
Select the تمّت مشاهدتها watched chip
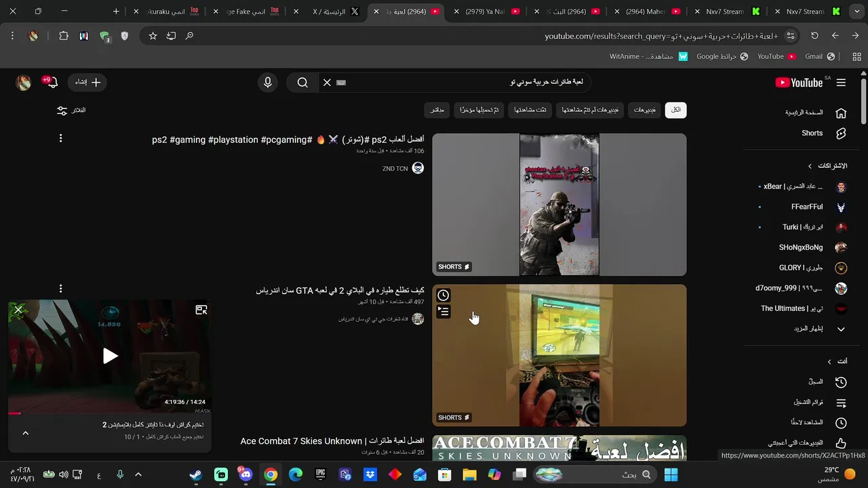click(530, 110)
